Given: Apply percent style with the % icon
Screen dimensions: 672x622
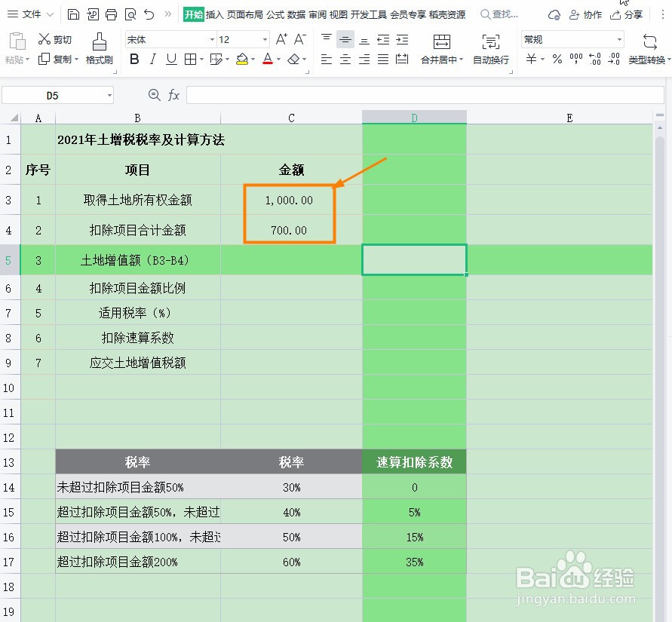Looking at the screenshot, I should click(557, 59).
